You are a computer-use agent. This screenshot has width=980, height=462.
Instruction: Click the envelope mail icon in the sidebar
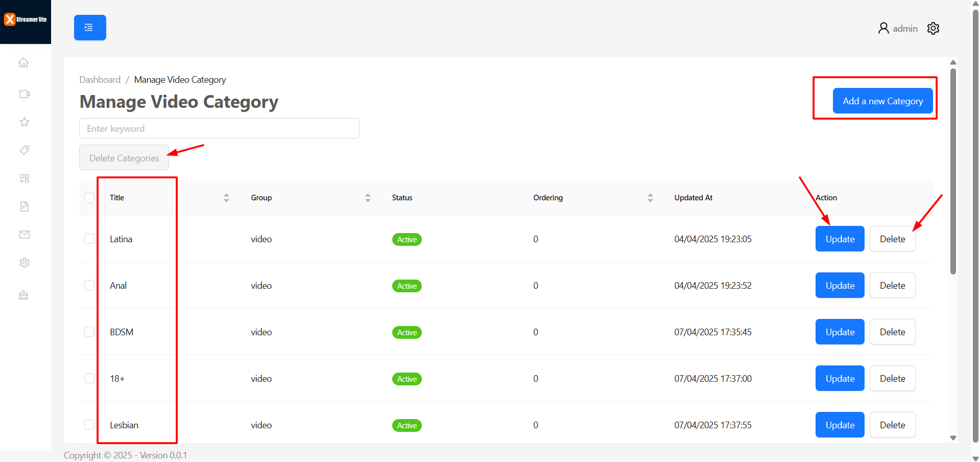click(24, 235)
